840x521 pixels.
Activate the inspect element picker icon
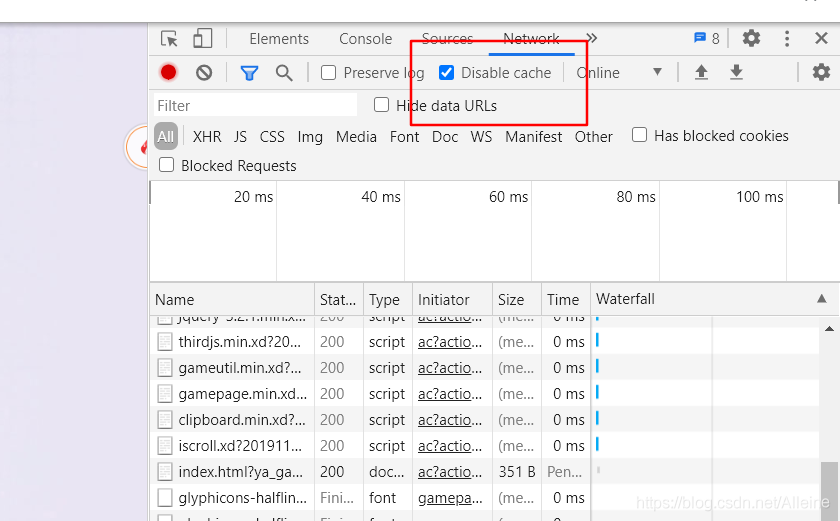pos(169,39)
